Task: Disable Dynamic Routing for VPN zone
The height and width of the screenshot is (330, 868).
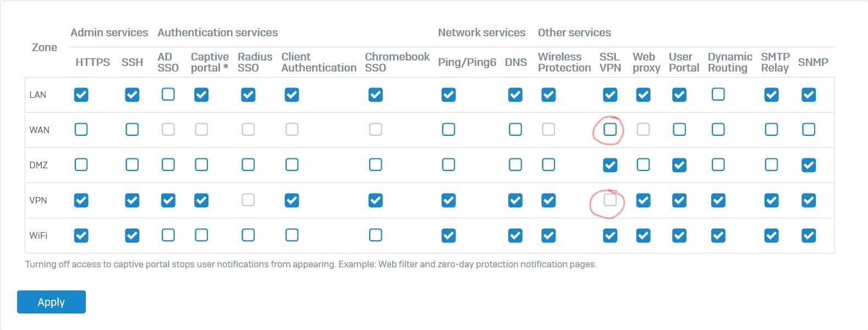Action: pos(718,200)
